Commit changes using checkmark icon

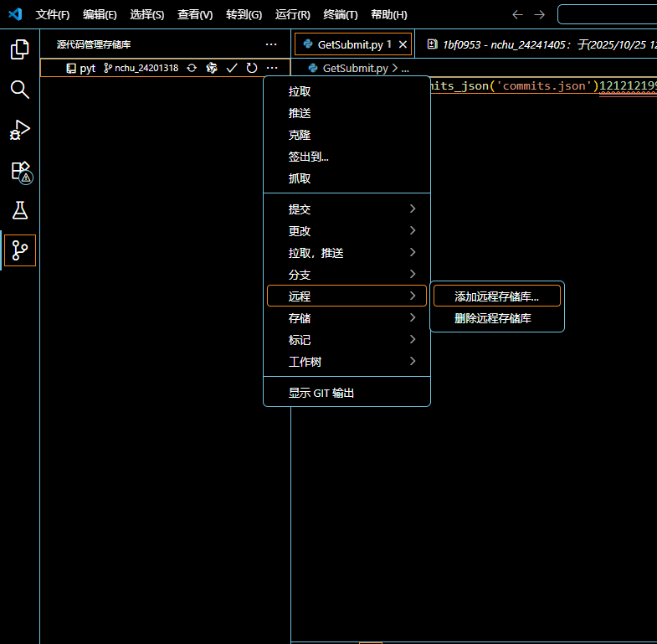pyautogui.click(x=232, y=68)
